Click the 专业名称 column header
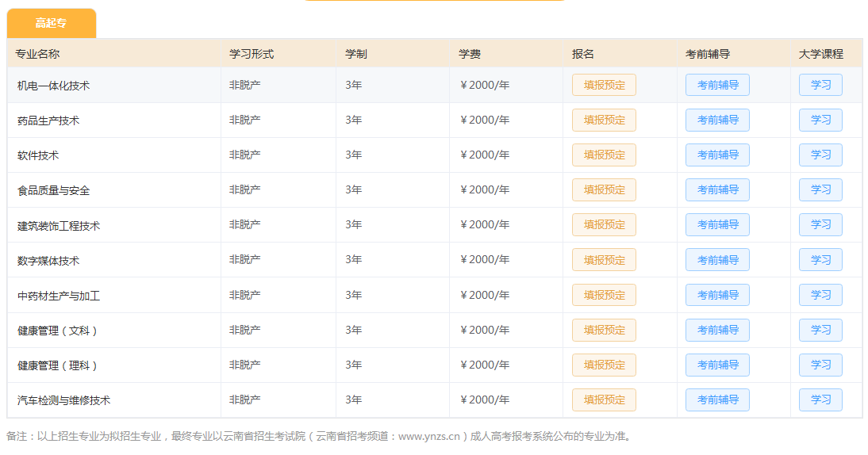Viewport: 868px width, 455px height. (x=37, y=54)
